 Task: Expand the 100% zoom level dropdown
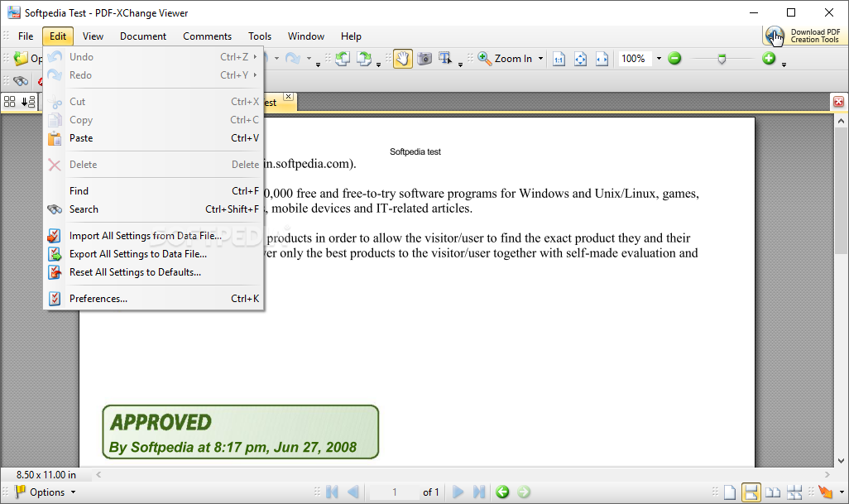pyautogui.click(x=659, y=59)
